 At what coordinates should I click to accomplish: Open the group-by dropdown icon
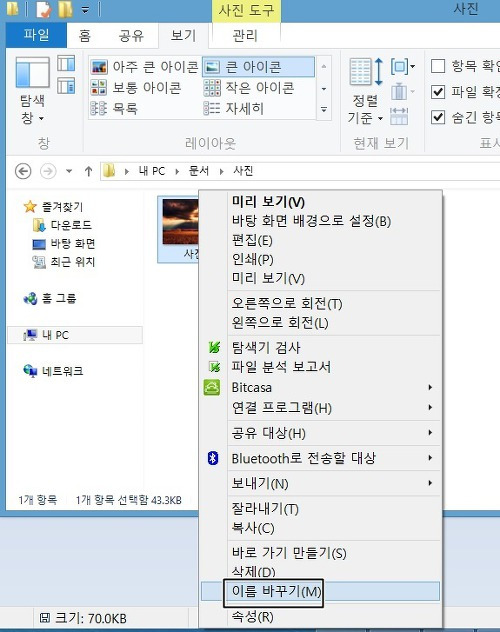tap(402, 67)
